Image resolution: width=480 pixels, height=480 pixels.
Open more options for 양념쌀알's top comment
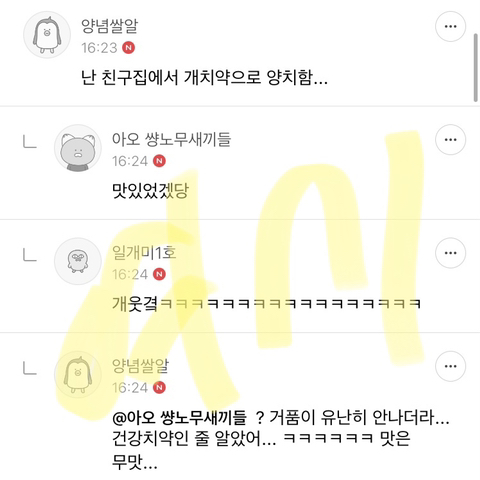coord(450,27)
